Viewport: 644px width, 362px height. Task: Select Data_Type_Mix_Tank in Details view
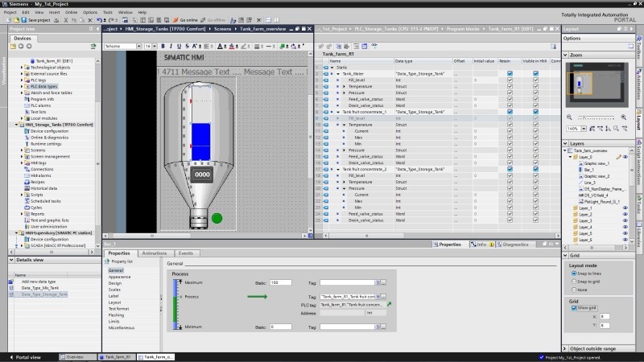39,288
